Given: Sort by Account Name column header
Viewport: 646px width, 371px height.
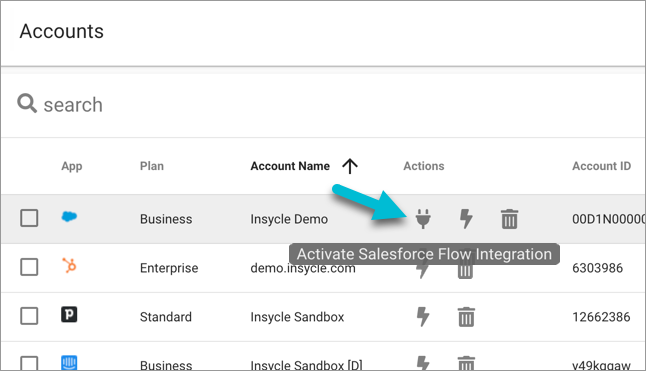Looking at the screenshot, I should coord(290,166).
